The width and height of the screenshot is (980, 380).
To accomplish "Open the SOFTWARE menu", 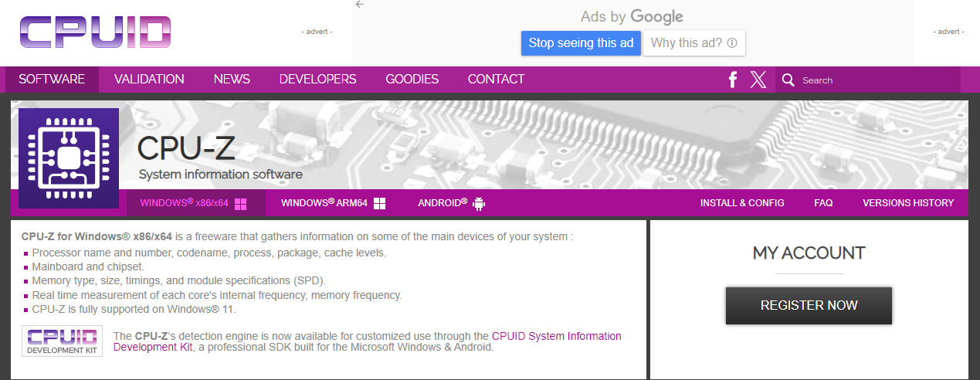I will coord(52,79).
